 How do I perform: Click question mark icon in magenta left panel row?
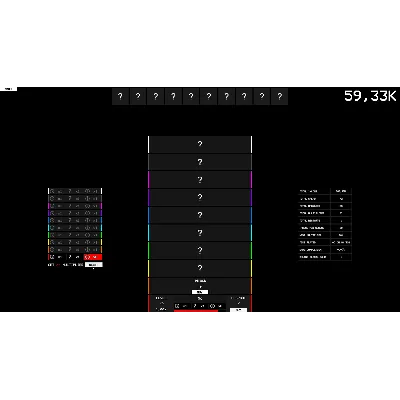[x=70, y=206]
